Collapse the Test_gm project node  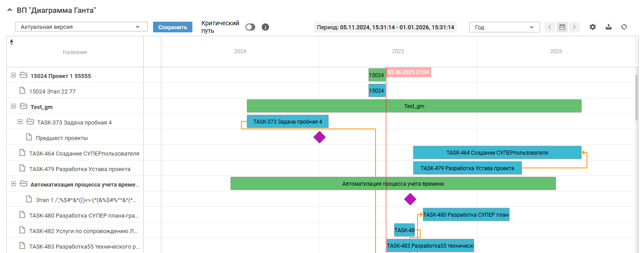point(13,106)
